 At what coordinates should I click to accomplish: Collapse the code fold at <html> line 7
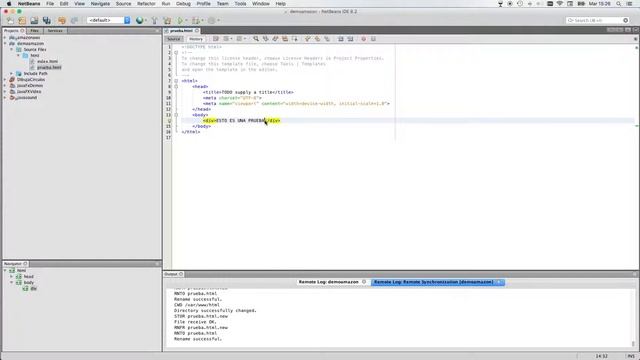tap(176, 81)
